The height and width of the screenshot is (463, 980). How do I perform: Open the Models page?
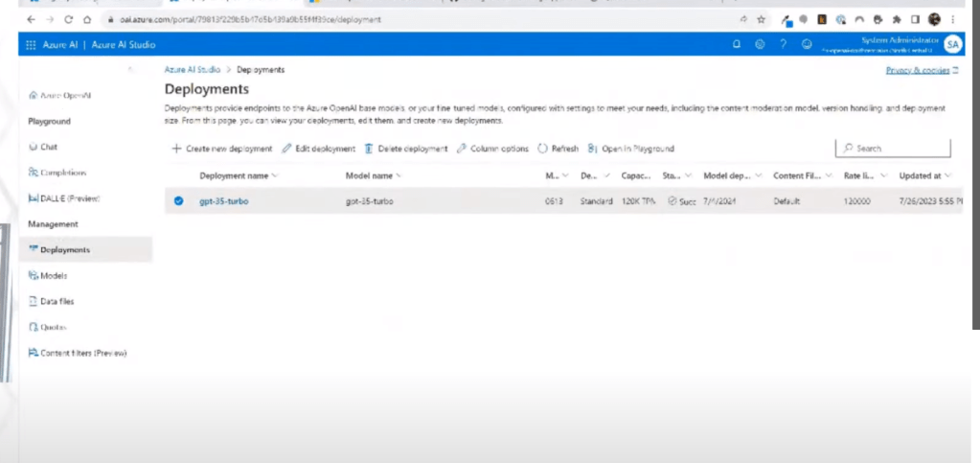pos(48,275)
